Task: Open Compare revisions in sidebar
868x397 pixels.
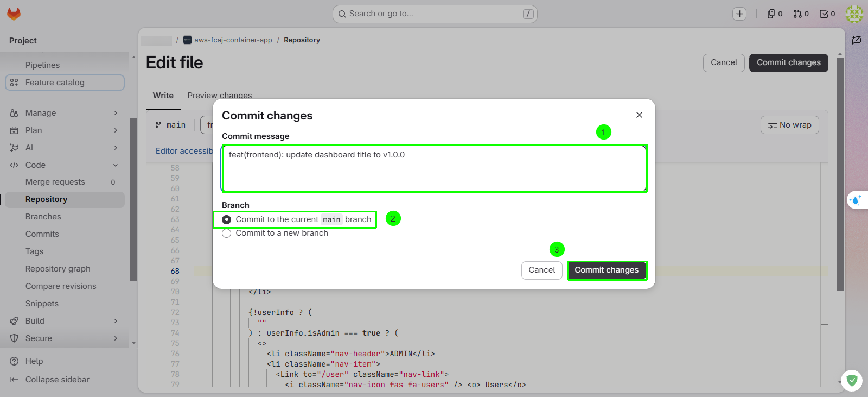Action: pyautogui.click(x=65, y=286)
